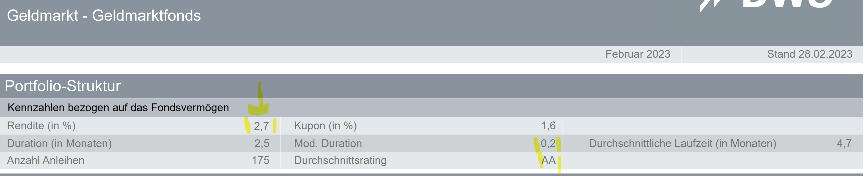Click the Durchschnittsrating label

[340, 160]
